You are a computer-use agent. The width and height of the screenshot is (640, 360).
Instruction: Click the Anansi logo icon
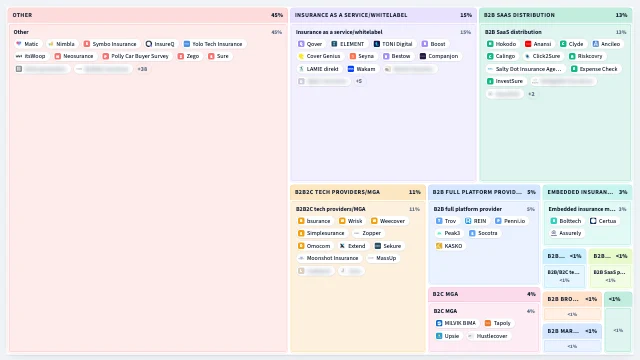tap(528, 44)
